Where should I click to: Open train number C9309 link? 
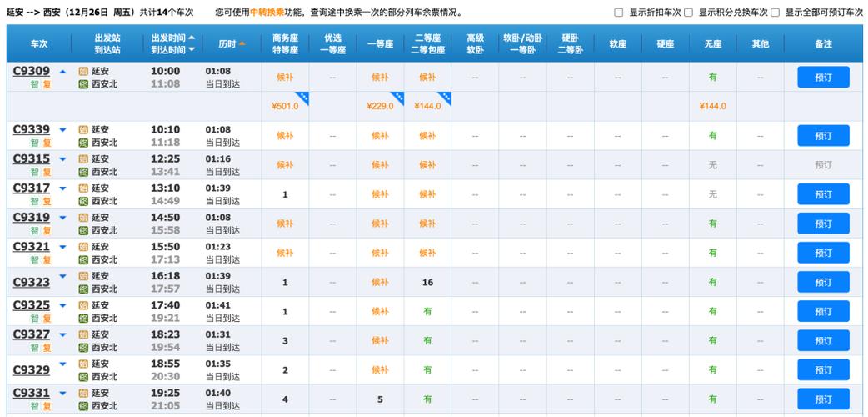(32, 71)
